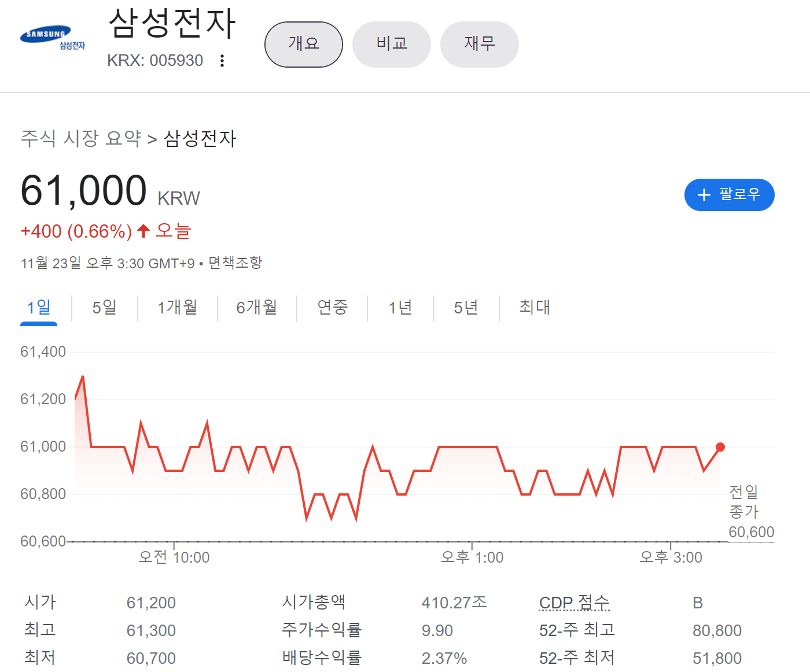Click the 최고 value 61,300

(x=151, y=630)
